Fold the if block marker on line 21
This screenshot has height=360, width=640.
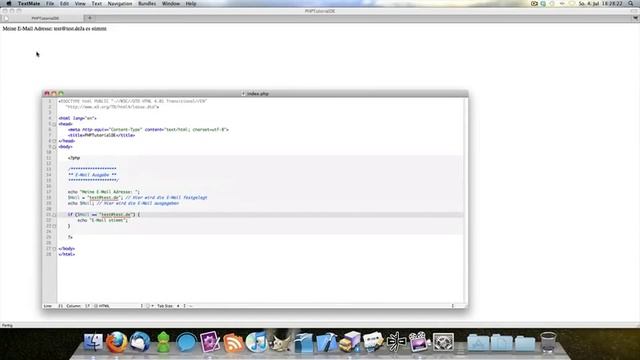pyautogui.click(x=54, y=215)
